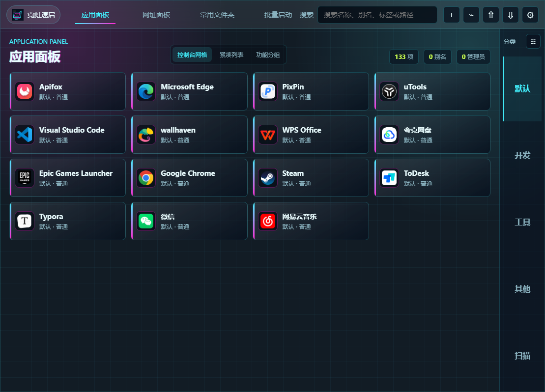Click the PixPin app icon
The image size is (545, 392).
(x=268, y=91)
